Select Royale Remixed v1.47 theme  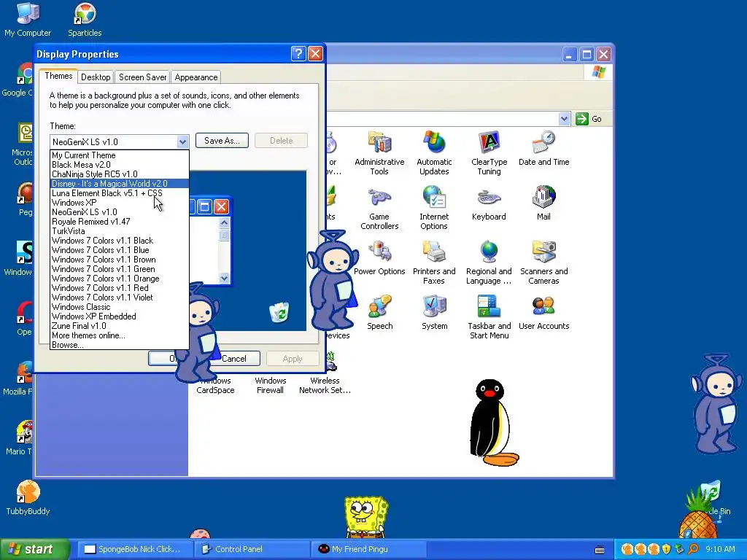pyautogui.click(x=119, y=222)
